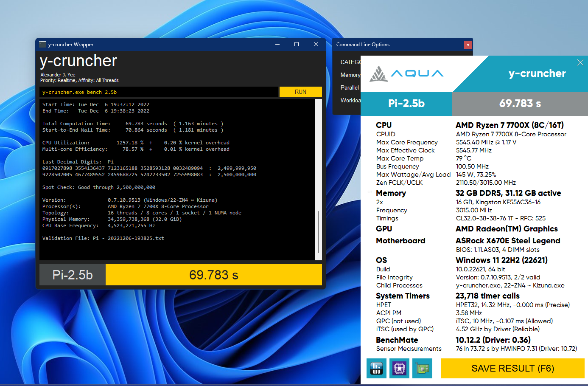Close the y-cruncher Wrapper window

pos(316,44)
